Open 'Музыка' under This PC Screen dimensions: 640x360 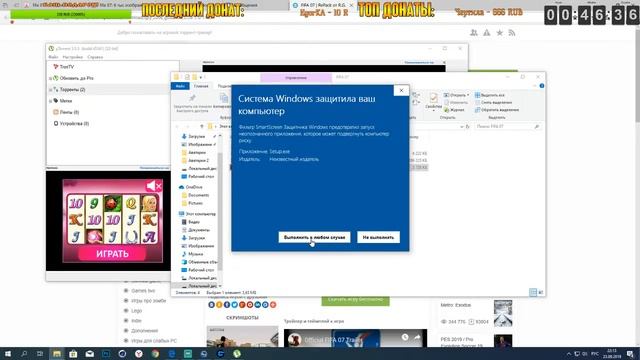coord(192,254)
